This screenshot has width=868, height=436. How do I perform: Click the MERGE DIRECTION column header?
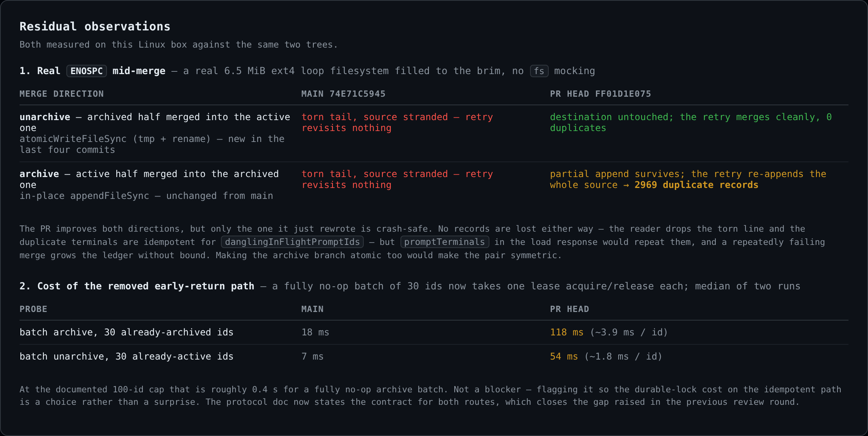pyautogui.click(x=62, y=94)
